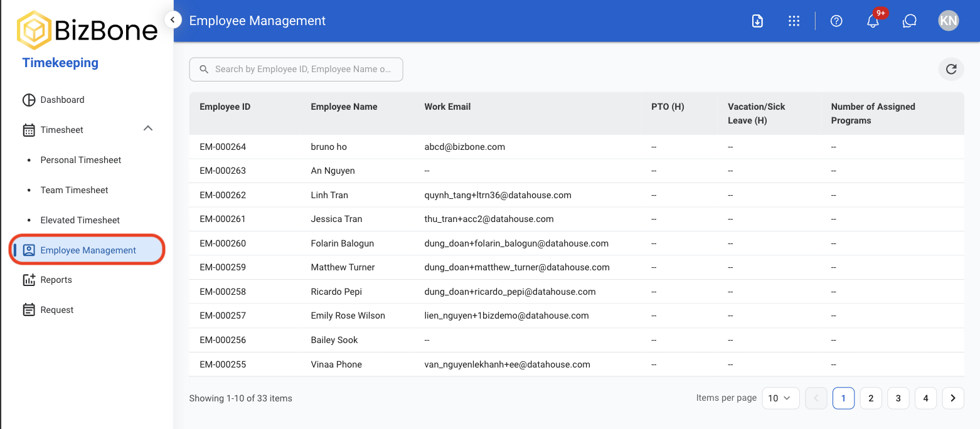Screen dimensions: 980x429
Task: Open Team Timesheet
Action: [x=74, y=190]
